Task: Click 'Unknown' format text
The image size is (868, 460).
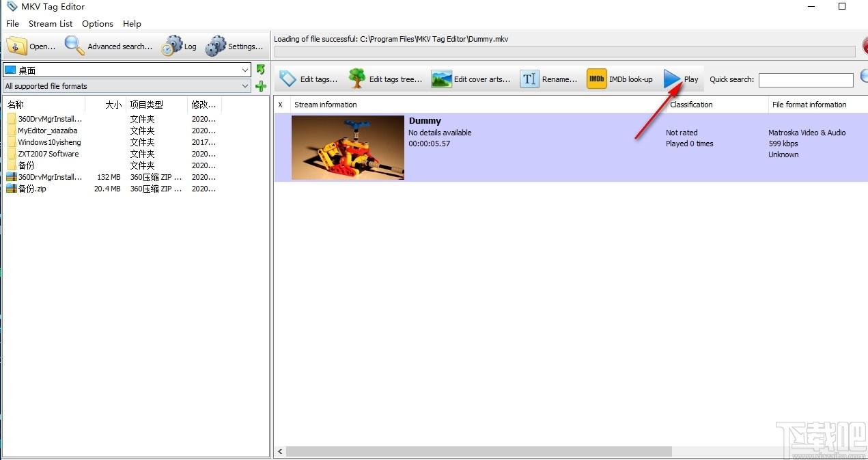Action: coord(783,154)
